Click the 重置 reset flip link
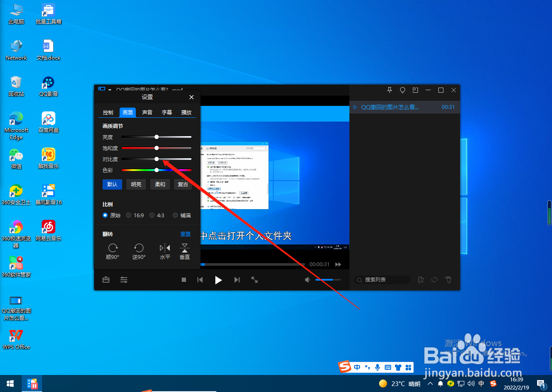The height and width of the screenshot is (392, 552). [x=186, y=234]
